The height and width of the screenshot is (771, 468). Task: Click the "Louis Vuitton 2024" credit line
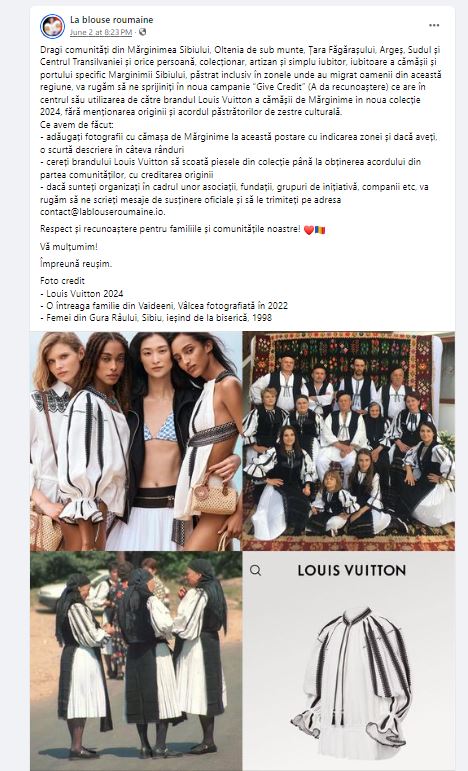coord(82,294)
